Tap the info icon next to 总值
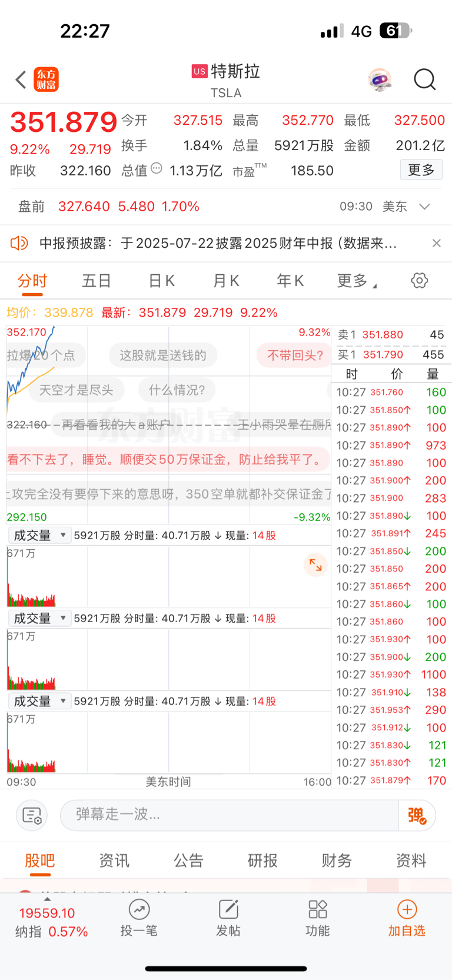Viewport: 452px width, 980px height. (x=157, y=168)
